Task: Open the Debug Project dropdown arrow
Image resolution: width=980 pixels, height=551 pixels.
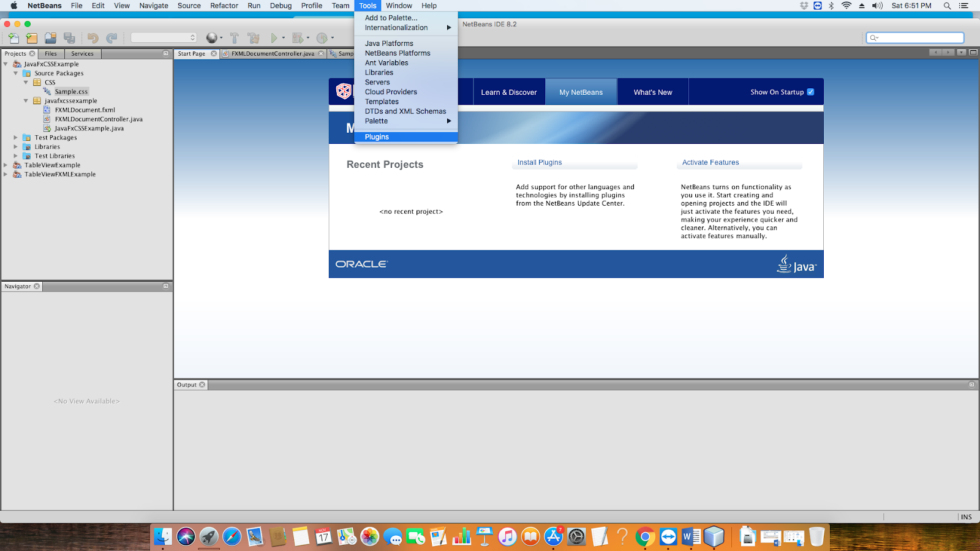Action: 308,38
